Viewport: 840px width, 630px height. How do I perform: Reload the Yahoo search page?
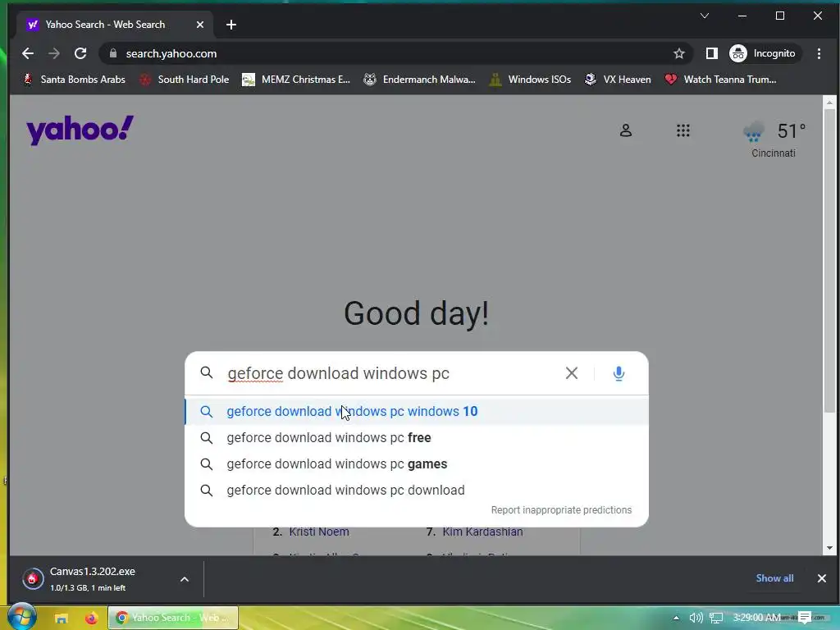80,53
